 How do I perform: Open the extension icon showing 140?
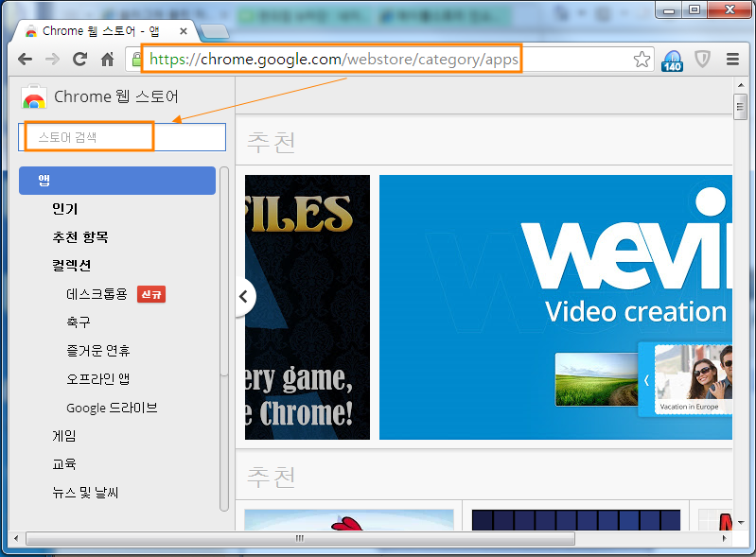pyautogui.click(x=672, y=61)
